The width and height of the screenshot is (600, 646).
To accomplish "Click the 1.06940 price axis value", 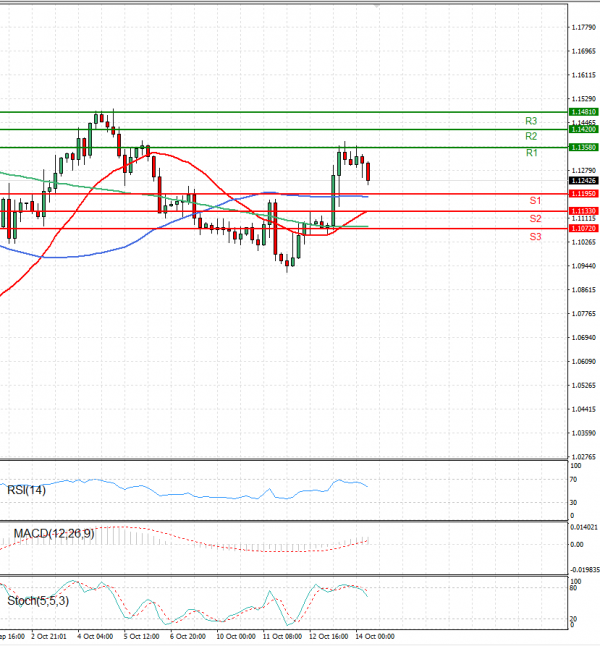I will (584, 338).
